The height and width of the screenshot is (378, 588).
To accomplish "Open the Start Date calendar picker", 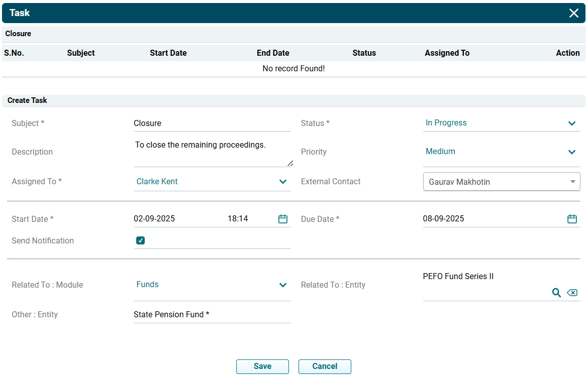I will [x=283, y=219].
